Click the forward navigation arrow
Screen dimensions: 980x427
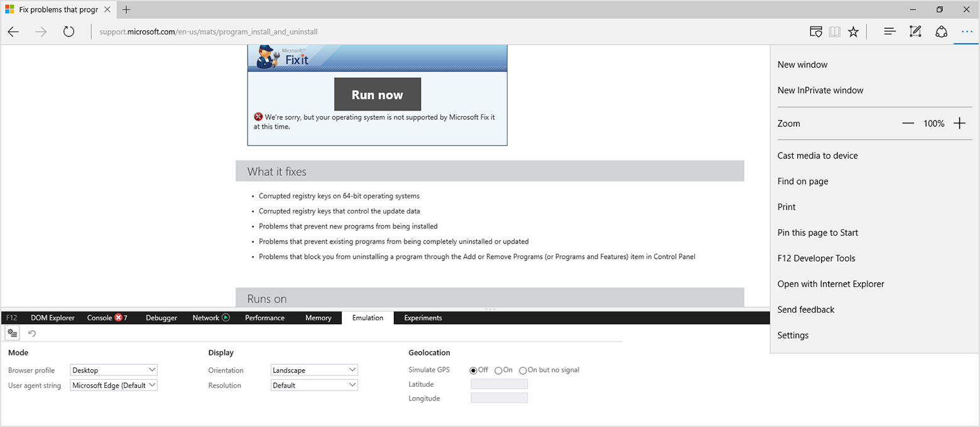click(x=41, y=31)
